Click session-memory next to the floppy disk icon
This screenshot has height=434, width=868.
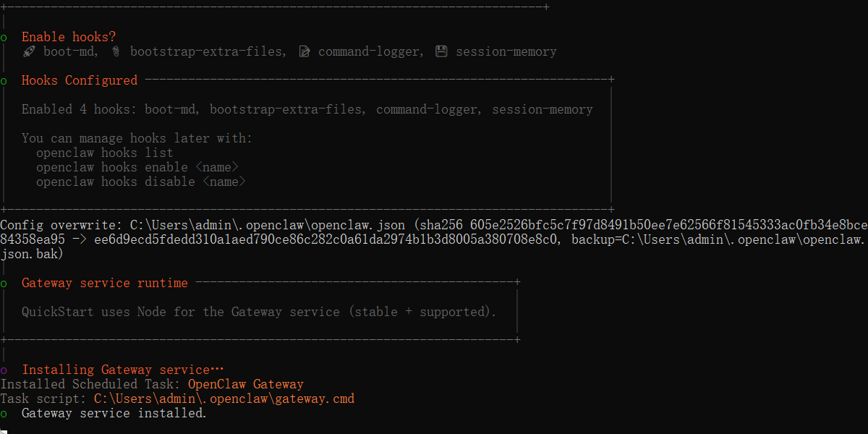[x=506, y=51]
